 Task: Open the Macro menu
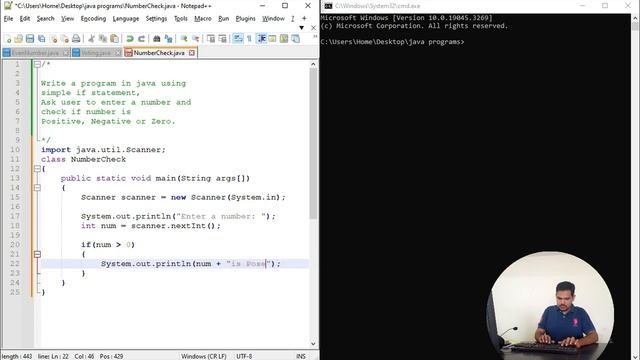point(203,19)
